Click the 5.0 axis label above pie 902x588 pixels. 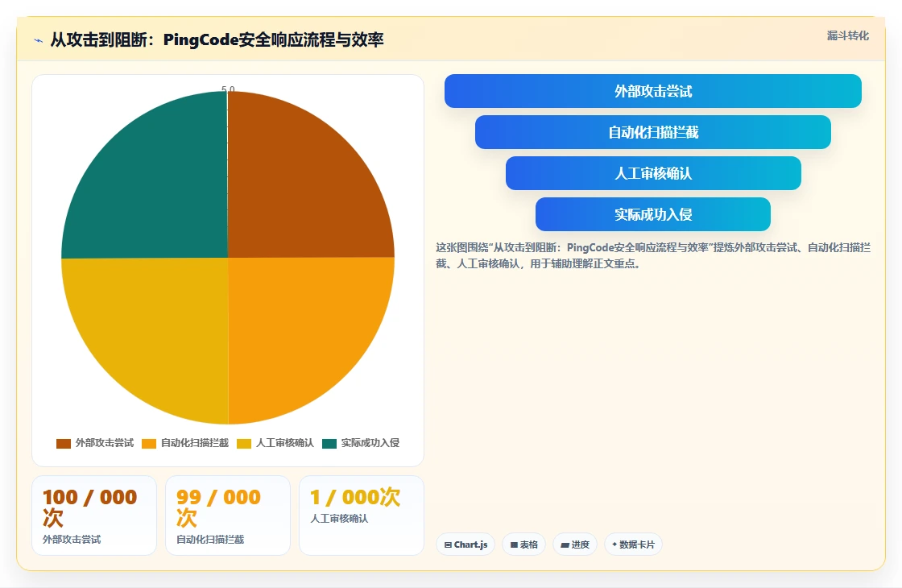coord(228,89)
